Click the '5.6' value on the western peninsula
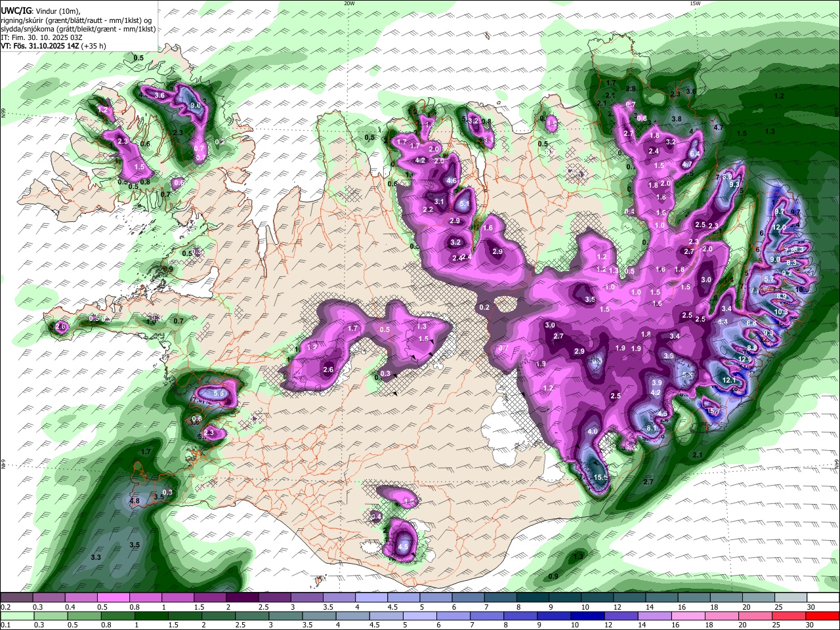Image resolution: width=840 pixels, height=630 pixels. tap(219, 393)
